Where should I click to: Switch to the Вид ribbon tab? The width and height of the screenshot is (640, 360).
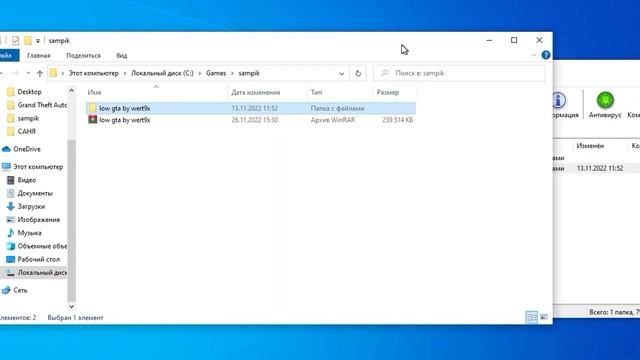point(122,56)
